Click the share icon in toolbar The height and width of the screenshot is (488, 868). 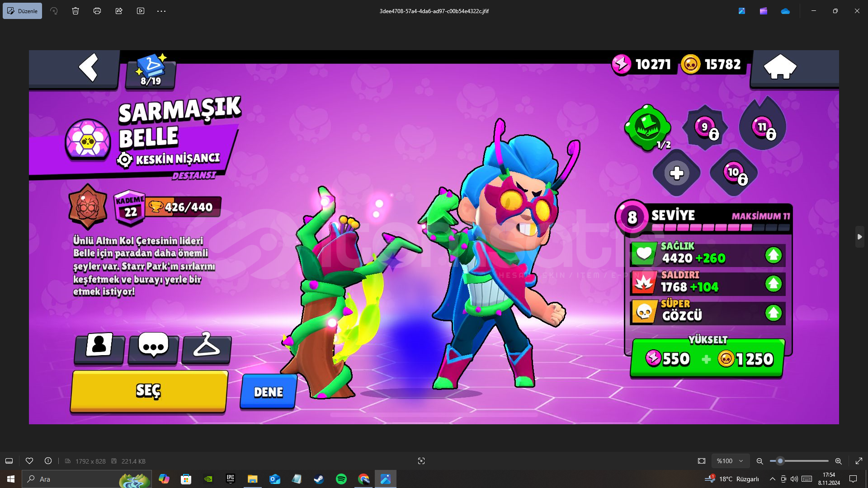point(119,11)
